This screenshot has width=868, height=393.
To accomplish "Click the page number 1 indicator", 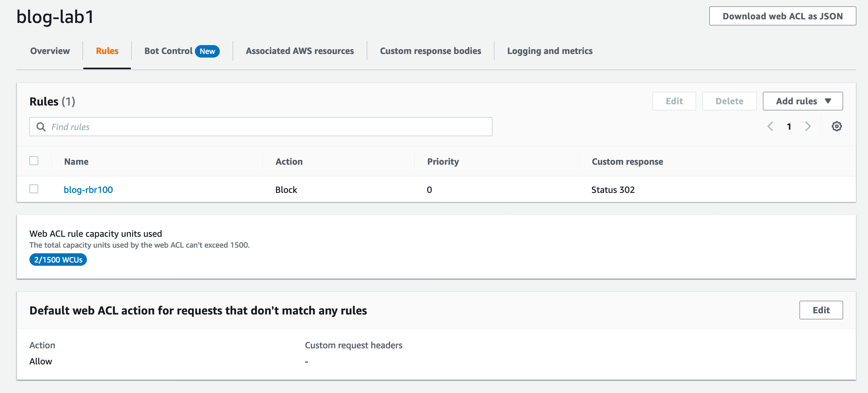I will pyautogui.click(x=789, y=126).
